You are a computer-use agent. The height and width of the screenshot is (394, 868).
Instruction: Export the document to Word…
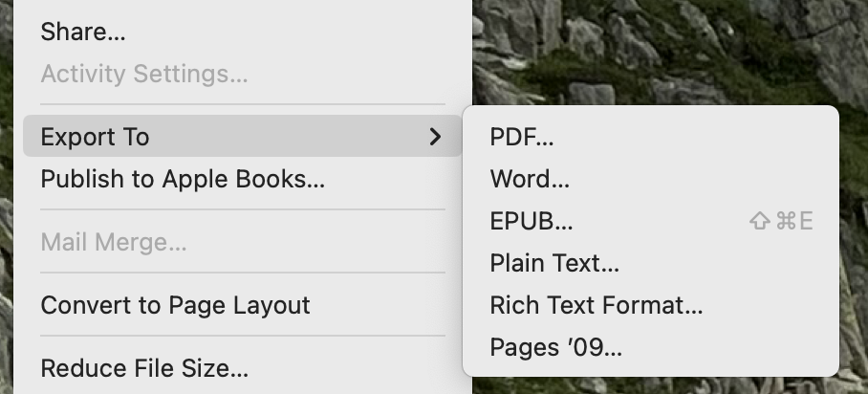coord(651,179)
